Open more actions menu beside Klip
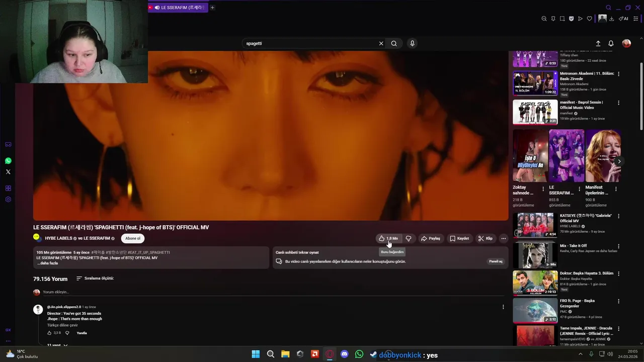Viewport: 644px width, 362px height. (x=503, y=238)
